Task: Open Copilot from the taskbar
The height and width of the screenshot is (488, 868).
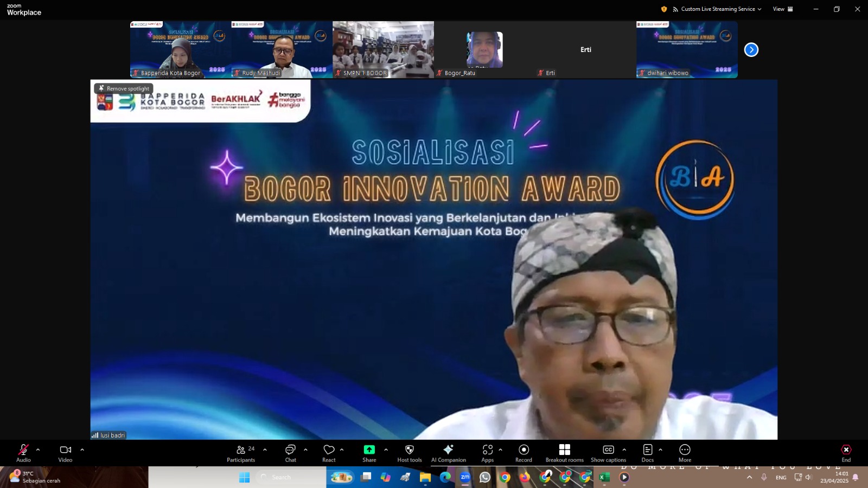Action: pyautogui.click(x=386, y=477)
